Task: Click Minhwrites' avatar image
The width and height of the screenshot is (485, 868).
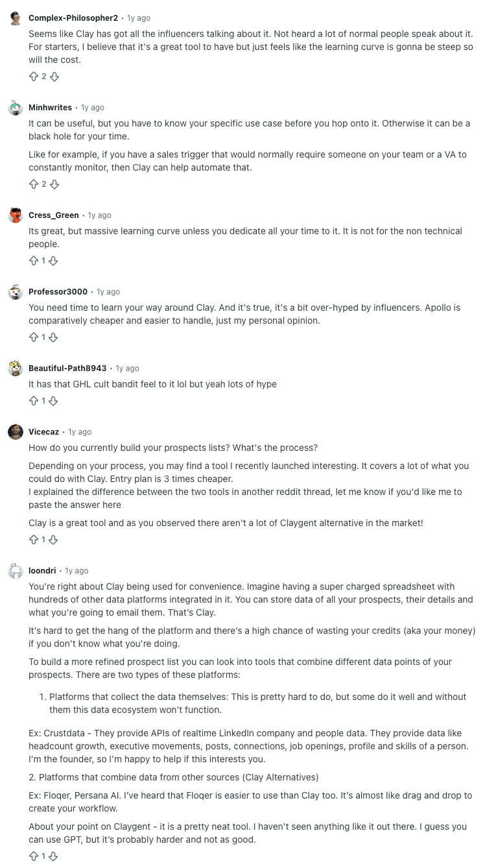Action: pyautogui.click(x=15, y=107)
